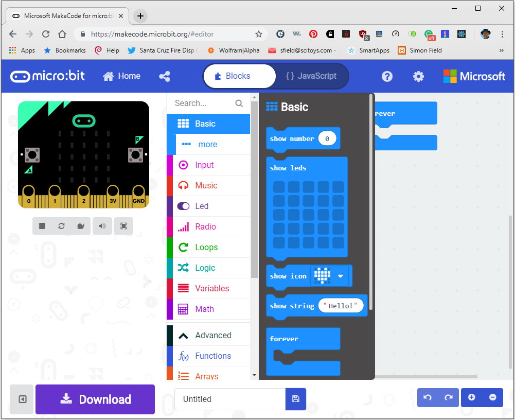Viewport: 515px width, 420px height.
Task: Open the Apps bookmarks shortcut
Action: [22, 50]
